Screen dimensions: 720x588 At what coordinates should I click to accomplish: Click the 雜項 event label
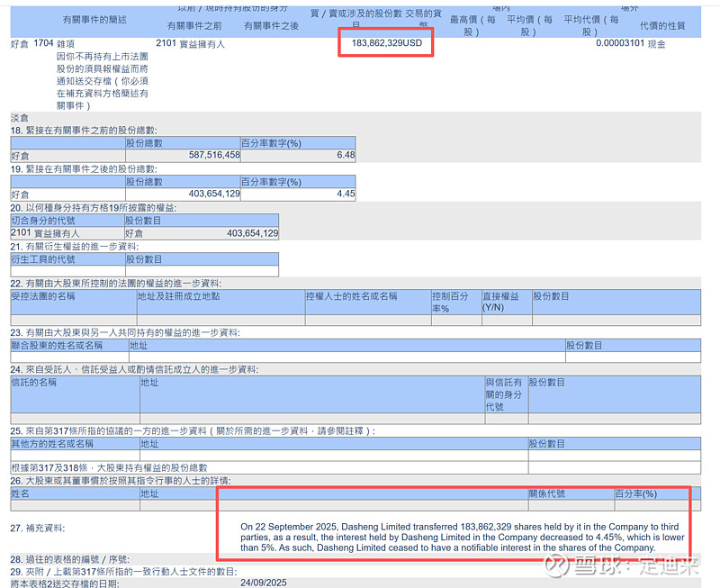point(66,43)
